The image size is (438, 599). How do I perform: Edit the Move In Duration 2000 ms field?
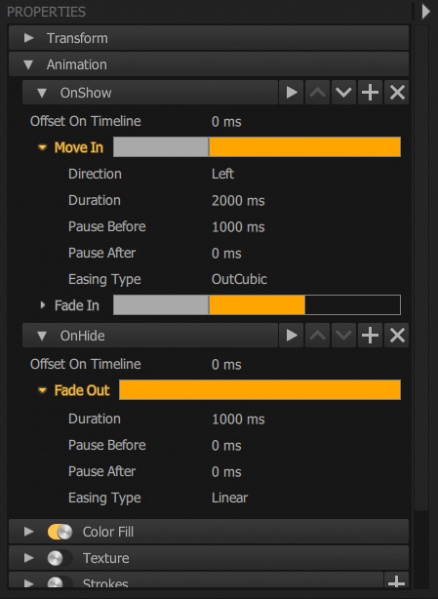pos(238,201)
